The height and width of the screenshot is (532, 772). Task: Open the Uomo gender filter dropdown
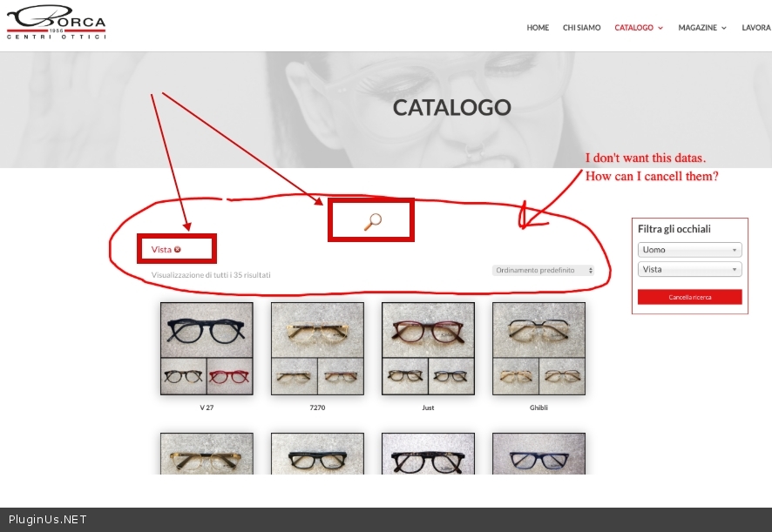click(x=690, y=250)
